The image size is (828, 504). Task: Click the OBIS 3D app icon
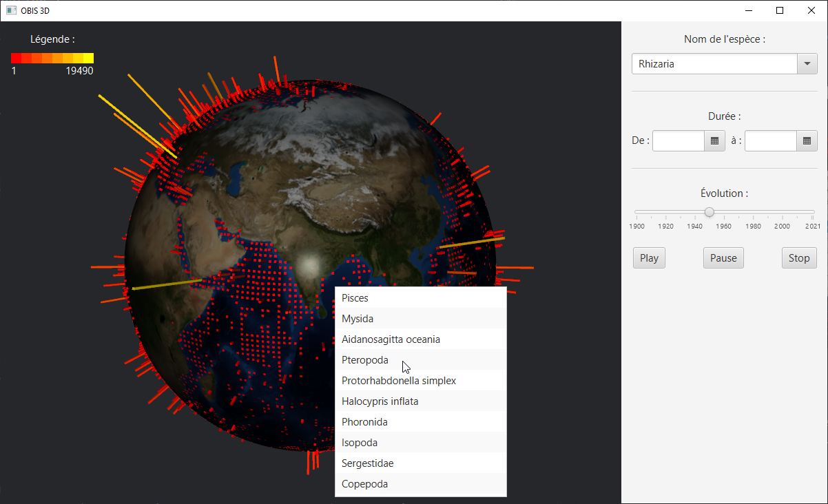click(x=11, y=10)
